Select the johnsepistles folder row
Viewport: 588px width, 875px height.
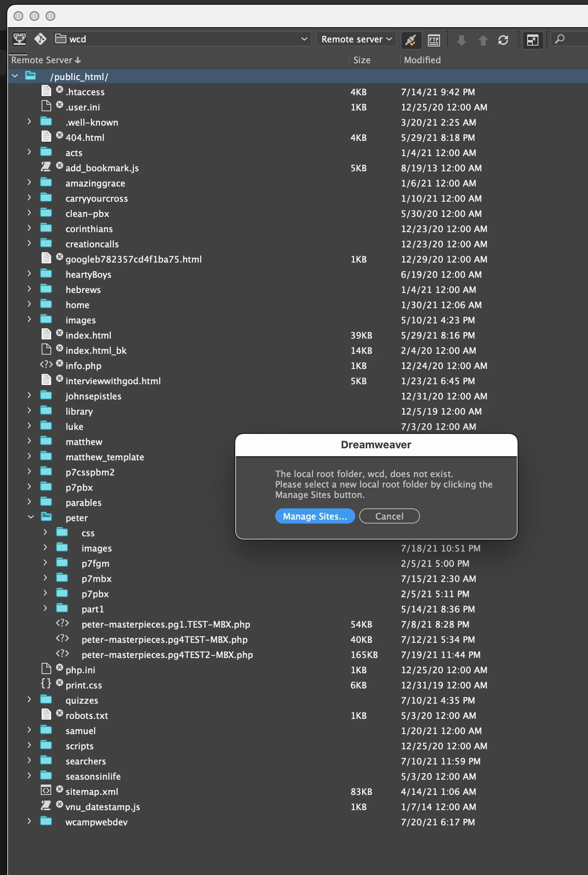[298, 396]
